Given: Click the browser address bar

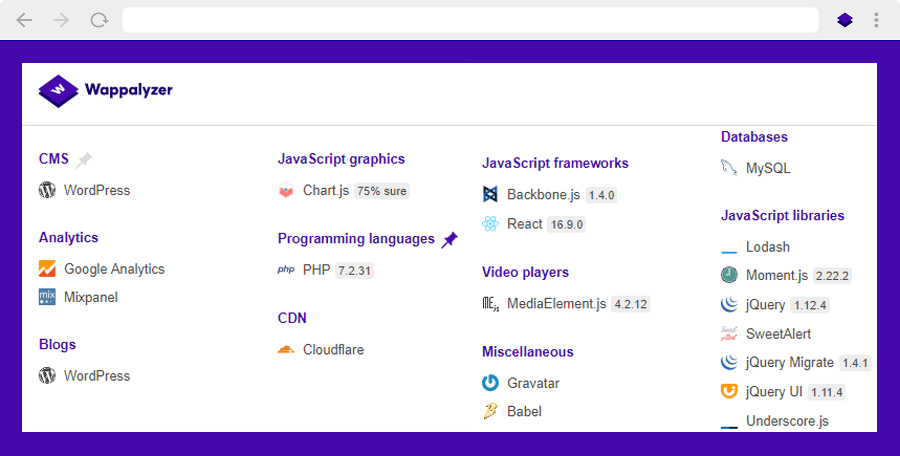Looking at the screenshot, I should pos(470,20).
